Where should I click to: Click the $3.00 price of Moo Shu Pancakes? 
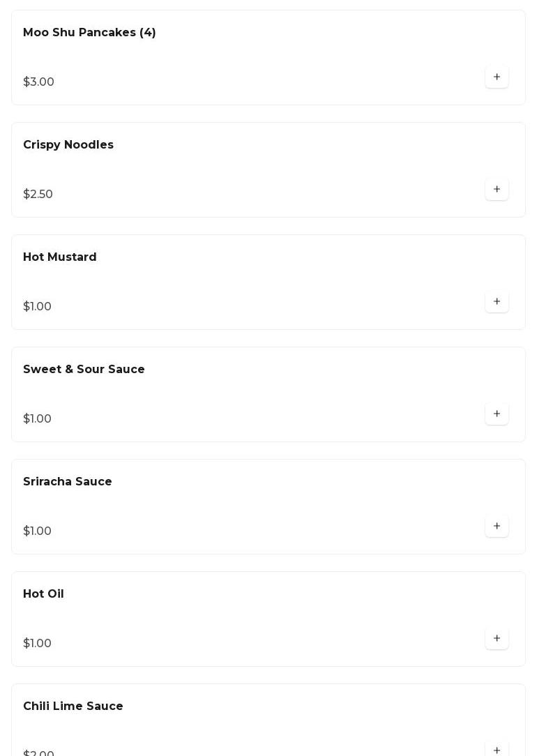click(38, 82)
